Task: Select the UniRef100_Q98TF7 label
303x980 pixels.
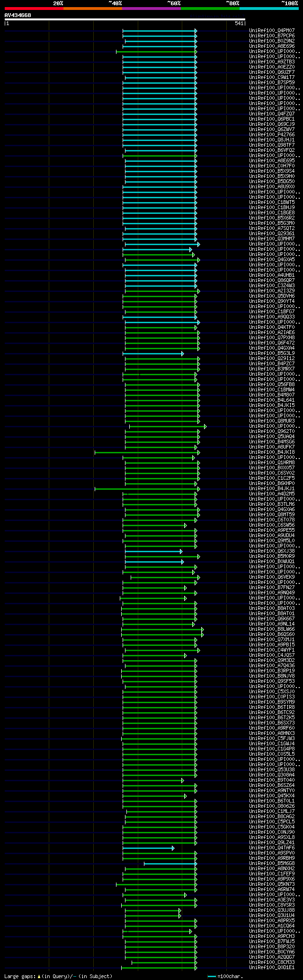Action: tap(272, 145)
